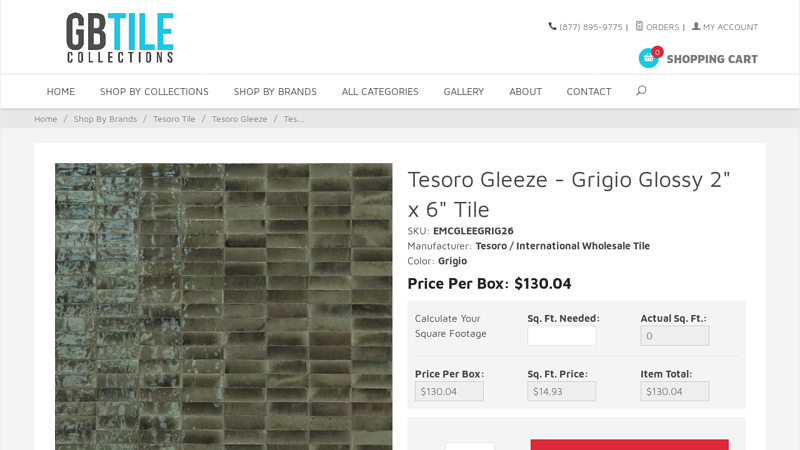Image resolution: width=800 pixels, height=450 pixels.
Task: Click the red add-to-cart button
Action: [x=629, y=444]
